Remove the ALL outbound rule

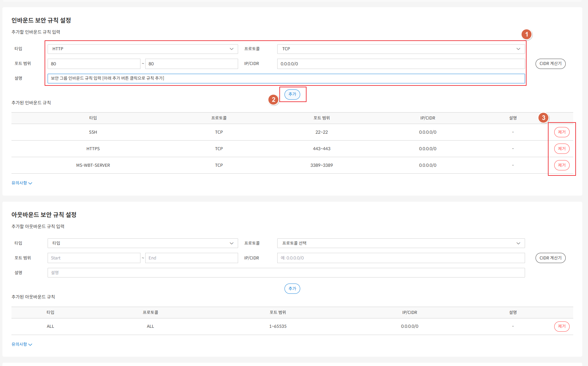(561, 326)
